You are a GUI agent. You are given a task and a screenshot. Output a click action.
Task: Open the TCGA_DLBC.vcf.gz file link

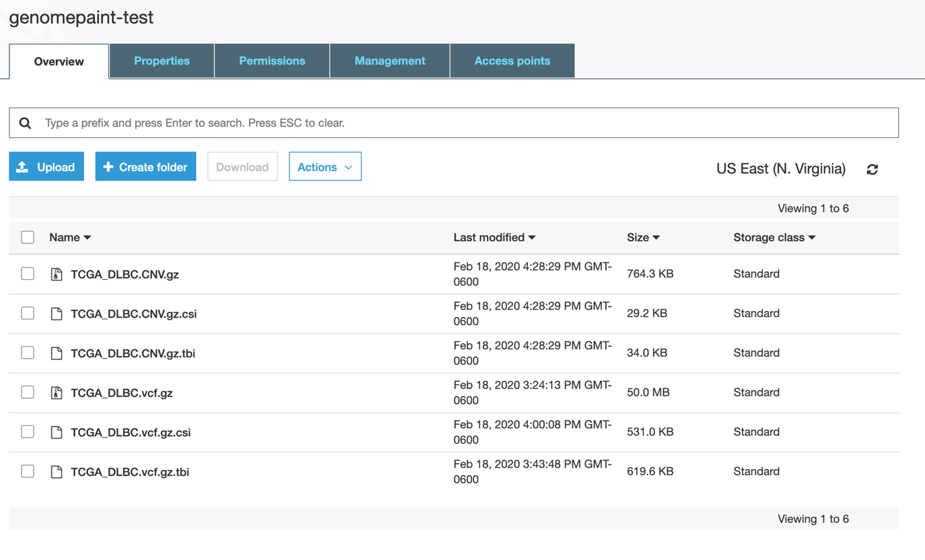pyautogui.click(x=122, y=393)
